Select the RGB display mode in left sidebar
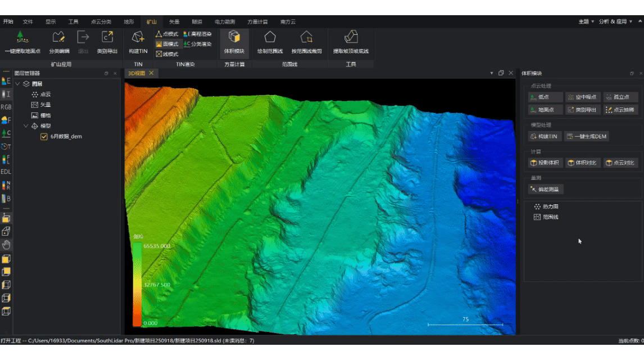 coord(6,107)
